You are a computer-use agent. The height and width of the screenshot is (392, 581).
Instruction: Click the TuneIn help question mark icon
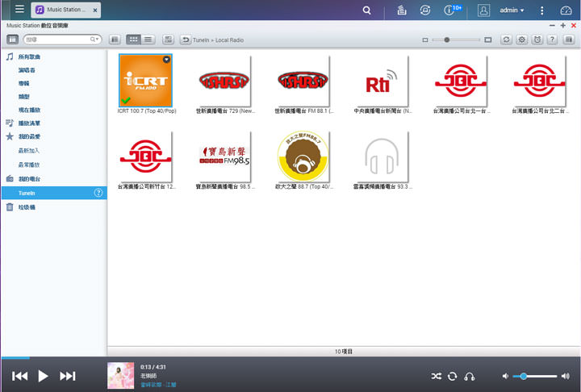[x=98, y=193]
